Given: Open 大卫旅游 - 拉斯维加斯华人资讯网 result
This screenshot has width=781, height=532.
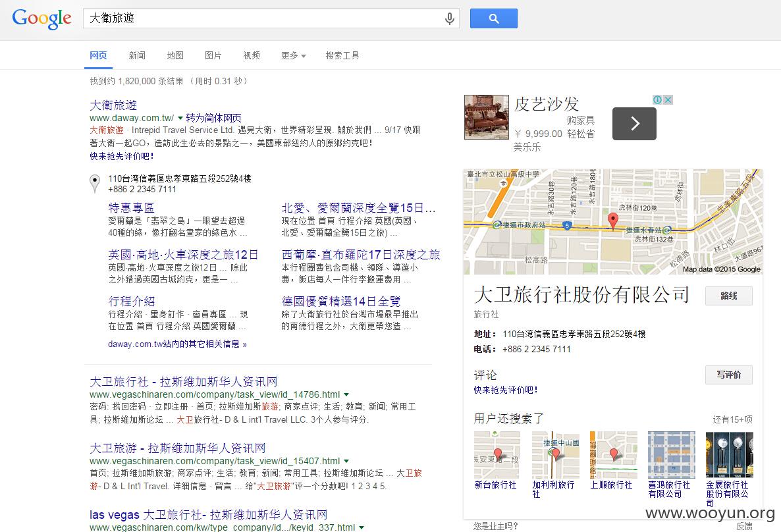Looking at the screenshot, I should pos(177,448).
